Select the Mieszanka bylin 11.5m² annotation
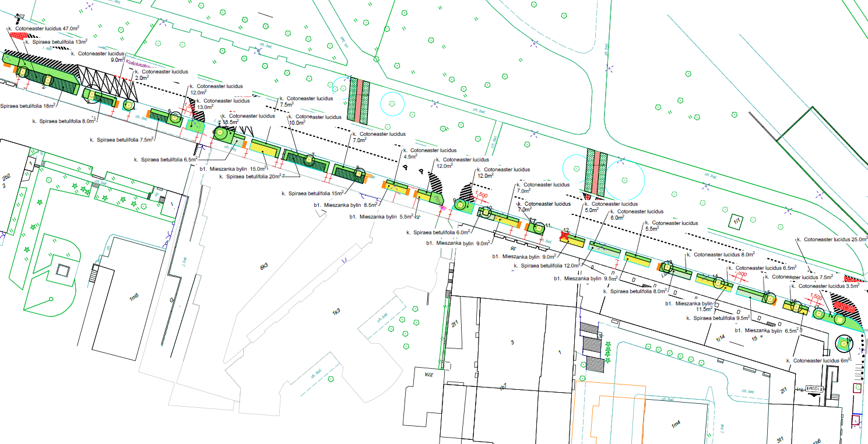Image resolution: width=868 pixels, height=444 pixels. tap(694, 306)
